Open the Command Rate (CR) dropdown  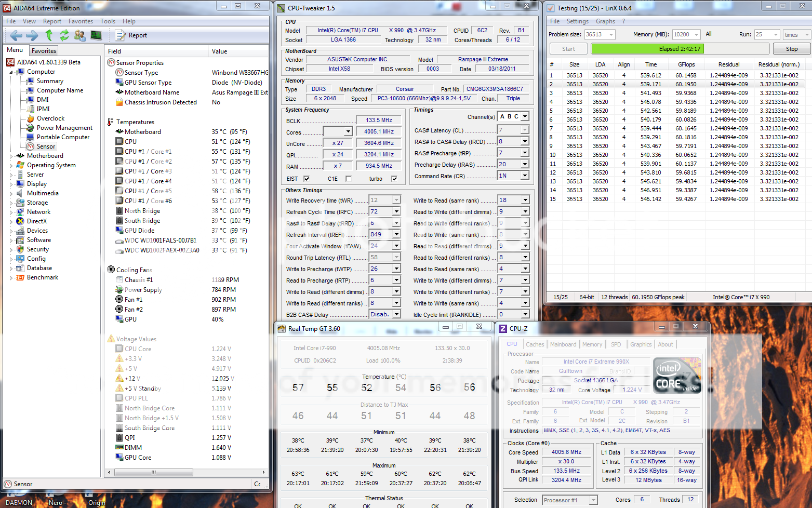[x=525, y=176]
